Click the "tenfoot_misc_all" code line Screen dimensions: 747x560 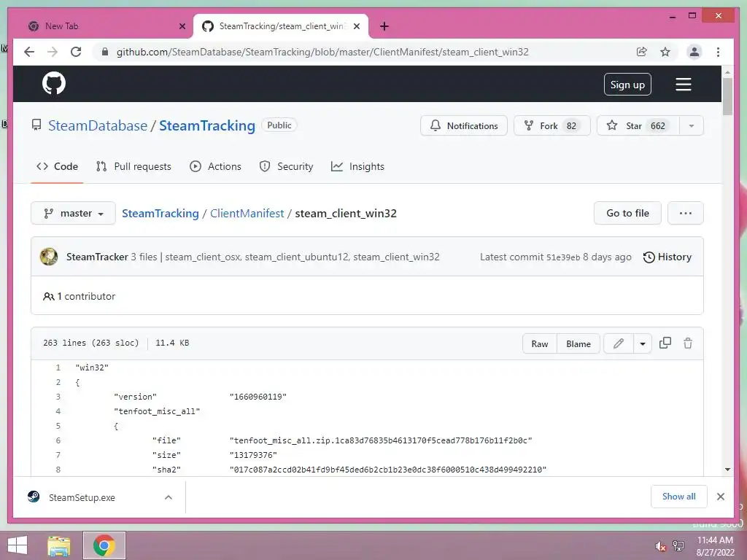click(157, 411)
